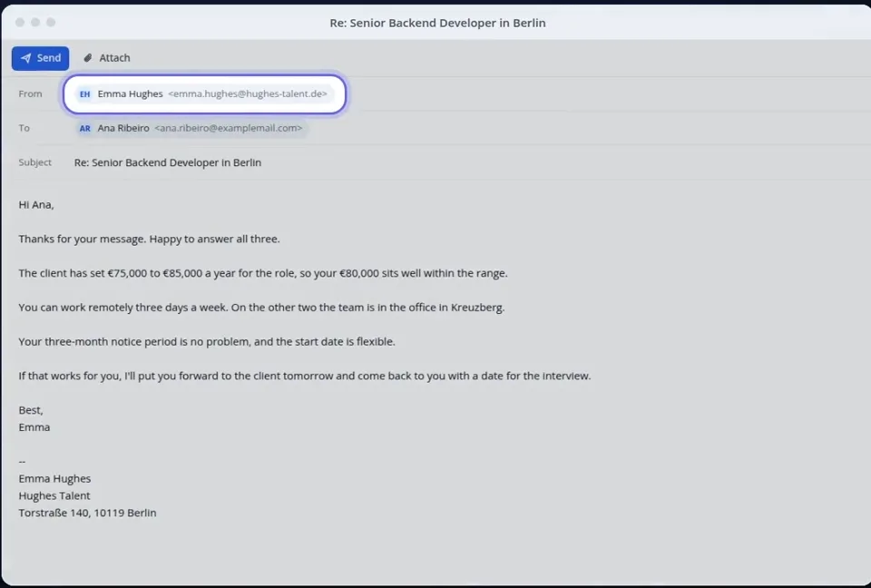This screenshot has width=871, height=588.
Task: Click the window title 'Re: Senior Backend Developer in Berlin'
Action: (437, 23)
